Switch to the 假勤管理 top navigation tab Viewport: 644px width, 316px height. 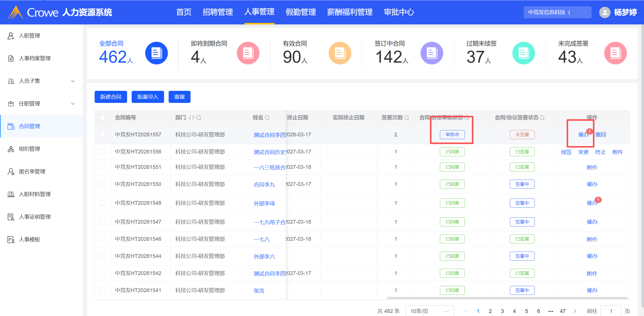click(300, 12)
